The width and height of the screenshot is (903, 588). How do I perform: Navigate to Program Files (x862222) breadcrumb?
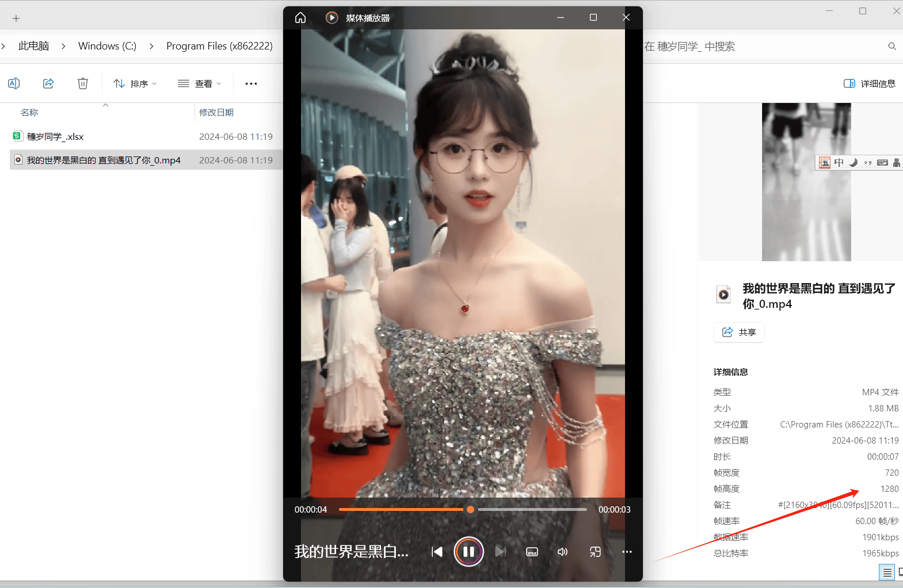coord(219,46)
